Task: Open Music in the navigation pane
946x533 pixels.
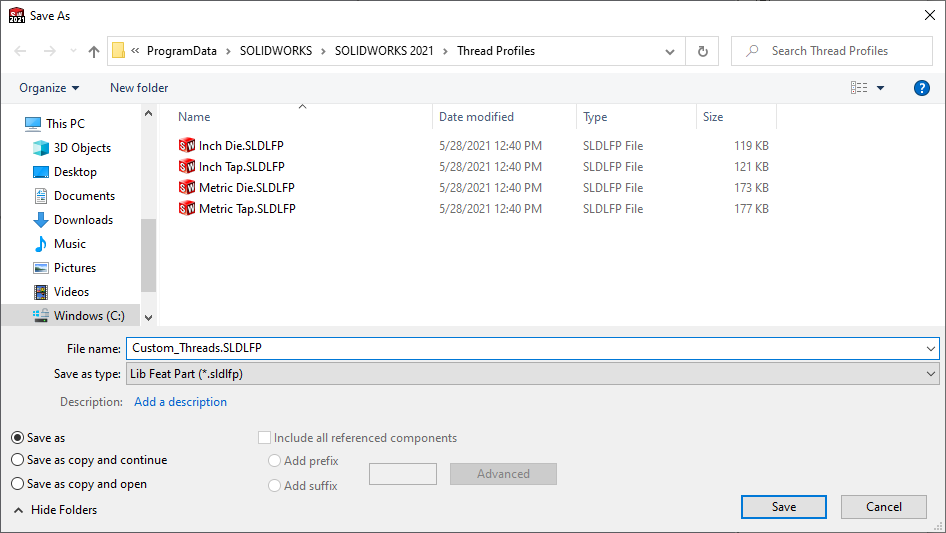Action: [69, 244]
